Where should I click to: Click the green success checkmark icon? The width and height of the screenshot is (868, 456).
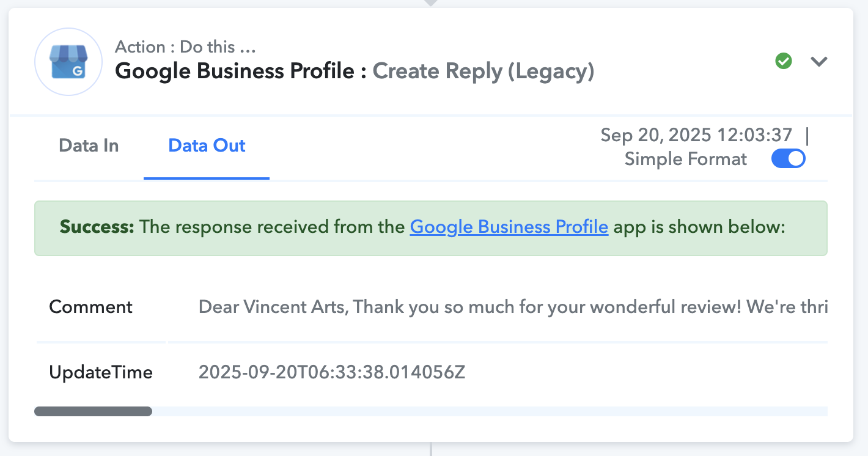coord(784,61)
